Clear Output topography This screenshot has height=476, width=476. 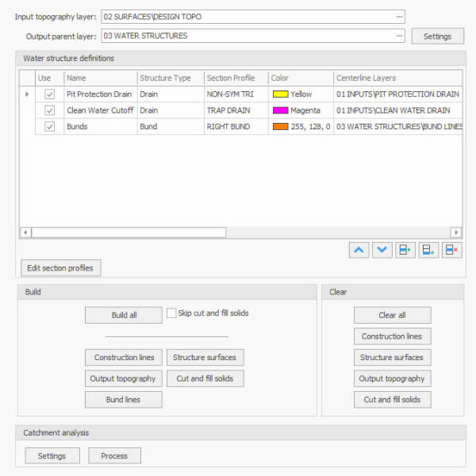(392, 378)
